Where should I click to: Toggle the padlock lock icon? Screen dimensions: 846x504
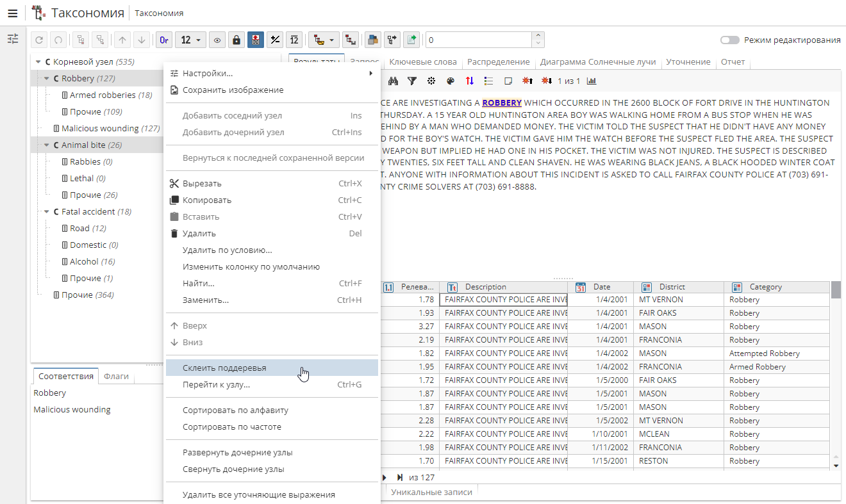[x=236, y=40]
